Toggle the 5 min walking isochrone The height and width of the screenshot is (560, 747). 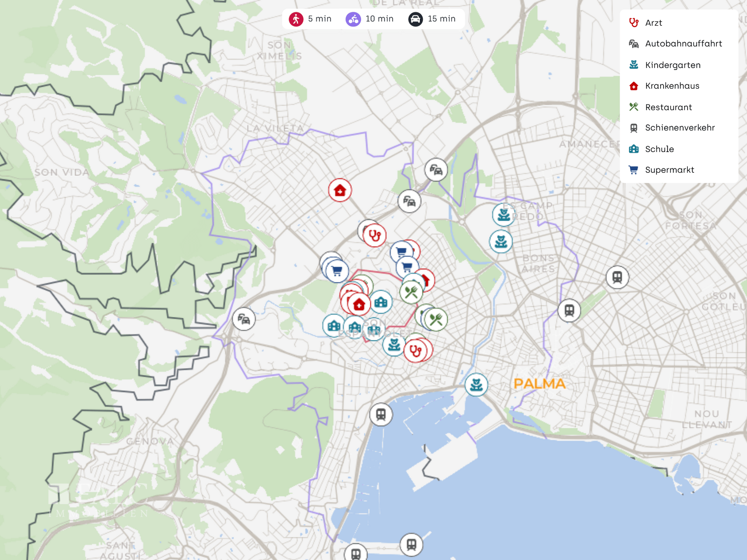click(x=310, y=19)
